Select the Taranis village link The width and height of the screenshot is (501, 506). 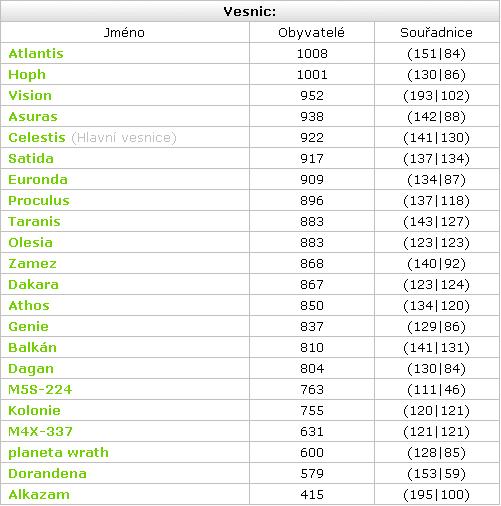coord(34,222)
